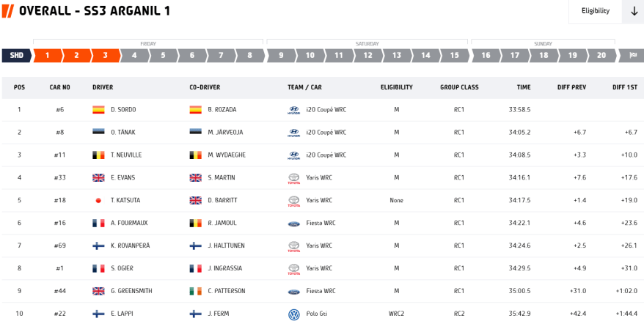
Task: Click the Volkswagen logo in Lappi's row
Action: 294,314
